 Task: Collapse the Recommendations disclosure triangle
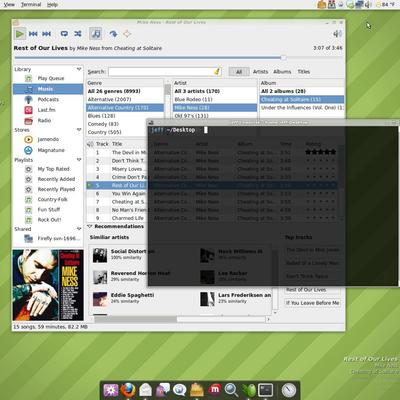[90, 226]
